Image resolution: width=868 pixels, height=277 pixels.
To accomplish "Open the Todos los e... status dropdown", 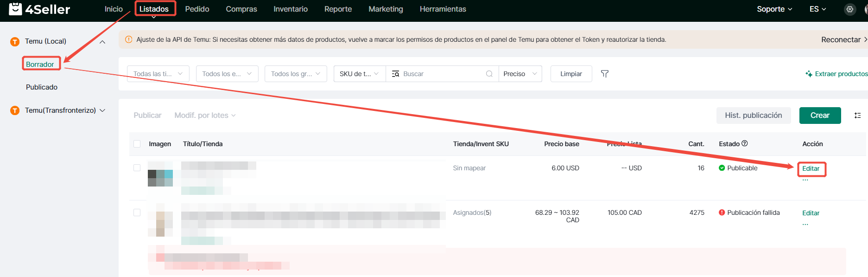I will coord(227,74).
